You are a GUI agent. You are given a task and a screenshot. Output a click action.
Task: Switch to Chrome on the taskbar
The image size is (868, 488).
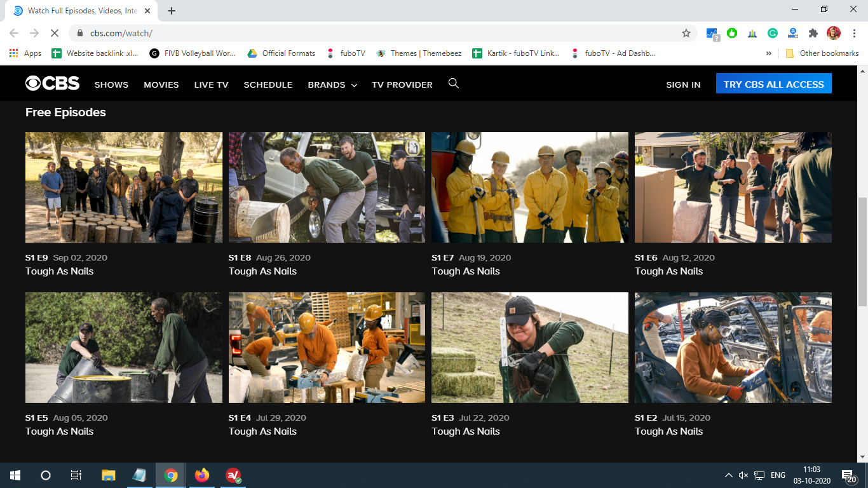pos(170,475)
